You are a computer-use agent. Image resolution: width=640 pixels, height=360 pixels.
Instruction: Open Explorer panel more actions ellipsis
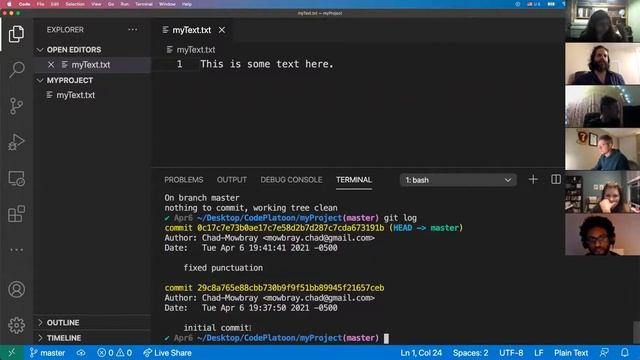click(x=133, y=29)
